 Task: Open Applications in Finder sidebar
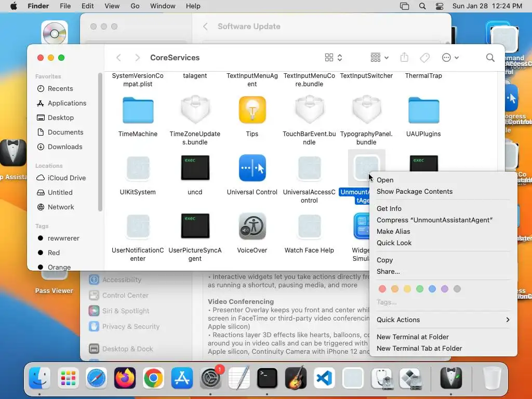(x=67, y=103)
